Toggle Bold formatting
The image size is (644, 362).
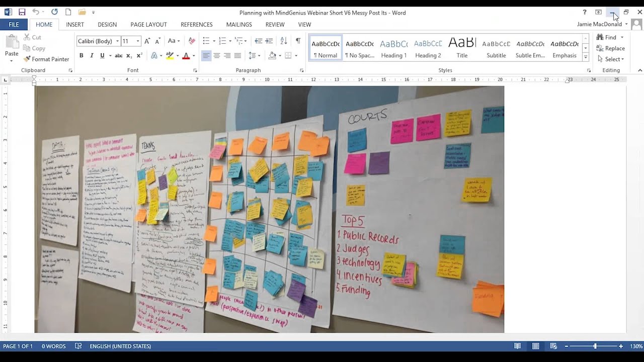(x=81, y=56)
